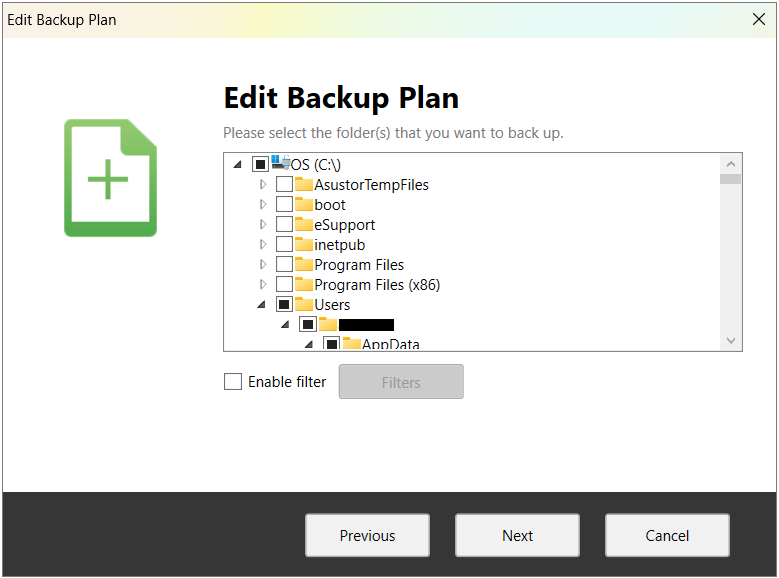The image size is (779, 578).
Task: Select the Program Files tree item label
Action: (x=359, y=264)
